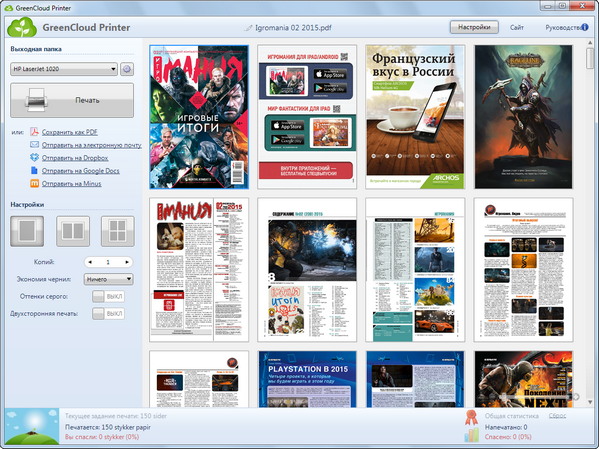Select the dark warrior artwork thumbnail
The image size is (599, 449).
coord(523,117)
